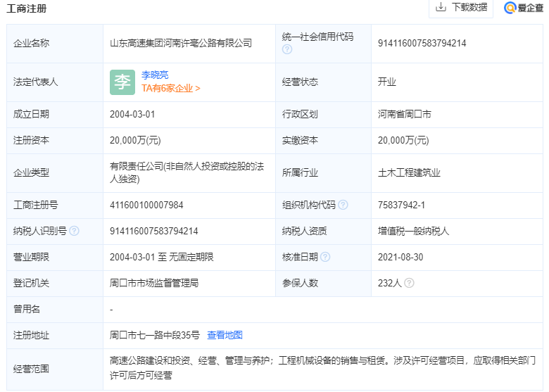Click the 河南省周口市 administrative region value
Viewport: 549px width, 392px height.
click(x=405, y=114)
